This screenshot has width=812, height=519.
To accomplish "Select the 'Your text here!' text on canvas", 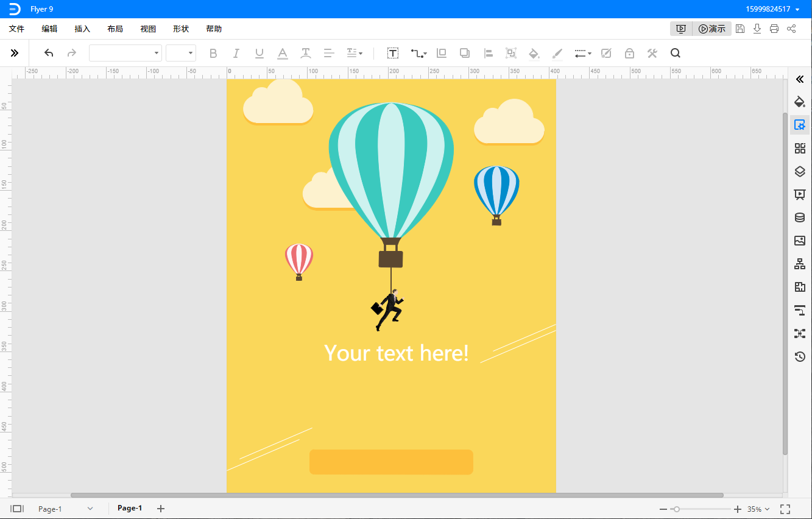I will [397, 353].
